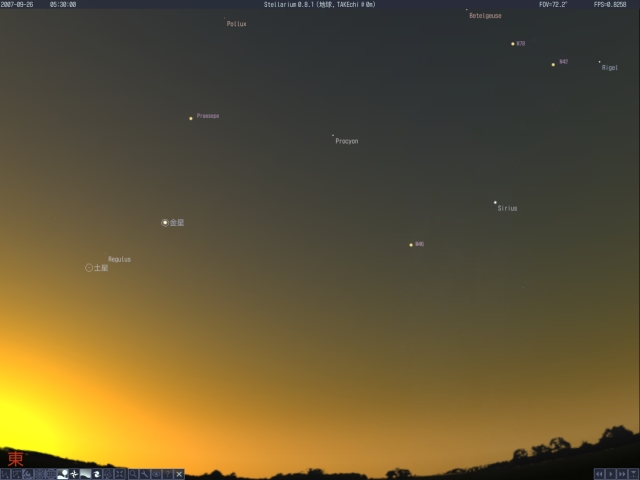This screenshot has width=640, height=480.
Task: Toggle cardinal points compass icon
Action: point(74,474)
